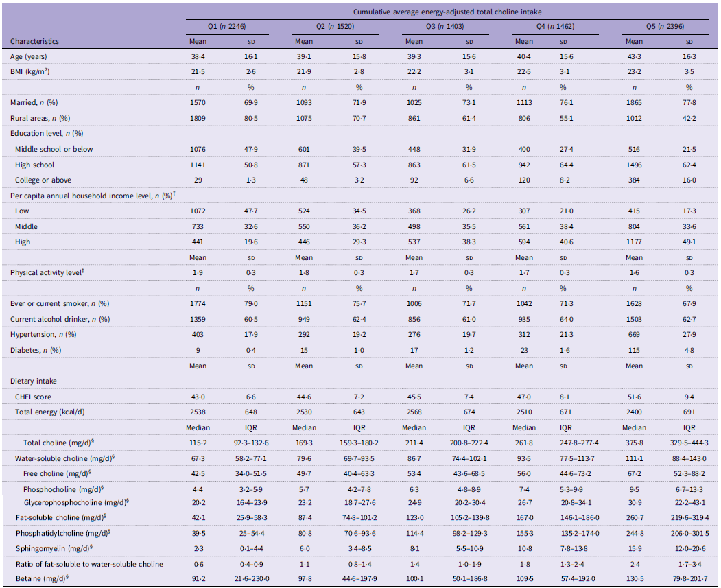The height and width of the screenshot is (588, 721).
Task: Select the Q1 (n 2246) column header
Action: pos(226,26)
